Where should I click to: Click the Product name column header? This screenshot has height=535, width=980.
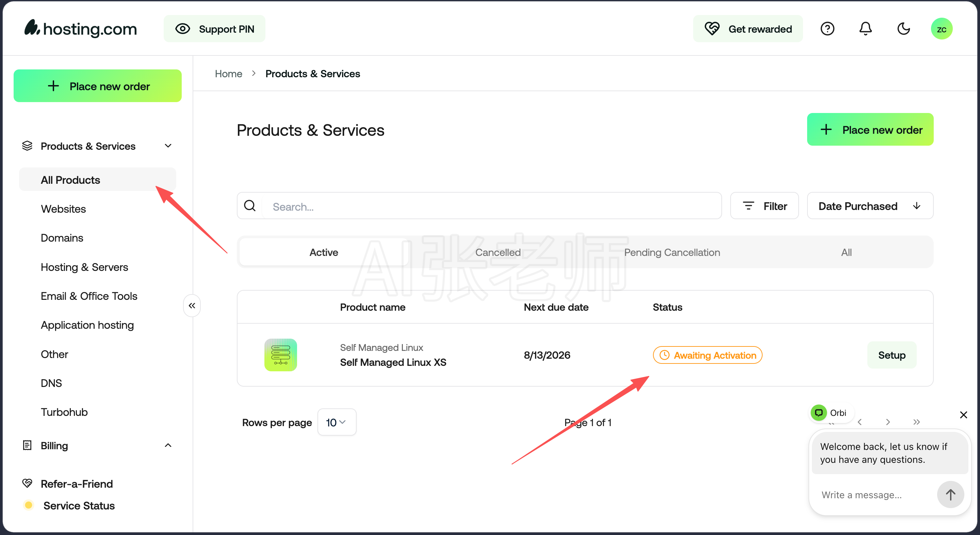click(373, 307)
